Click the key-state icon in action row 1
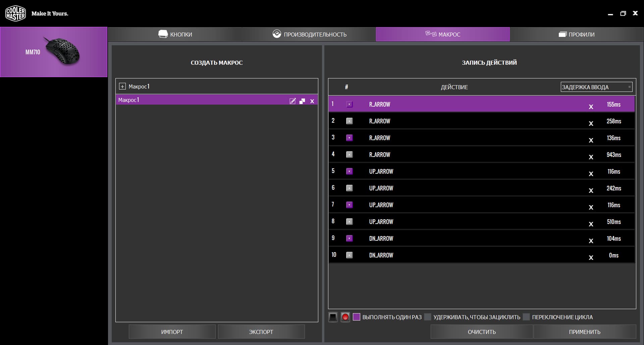The height and width of the screenshot is (345, 644). coord(349,104)
